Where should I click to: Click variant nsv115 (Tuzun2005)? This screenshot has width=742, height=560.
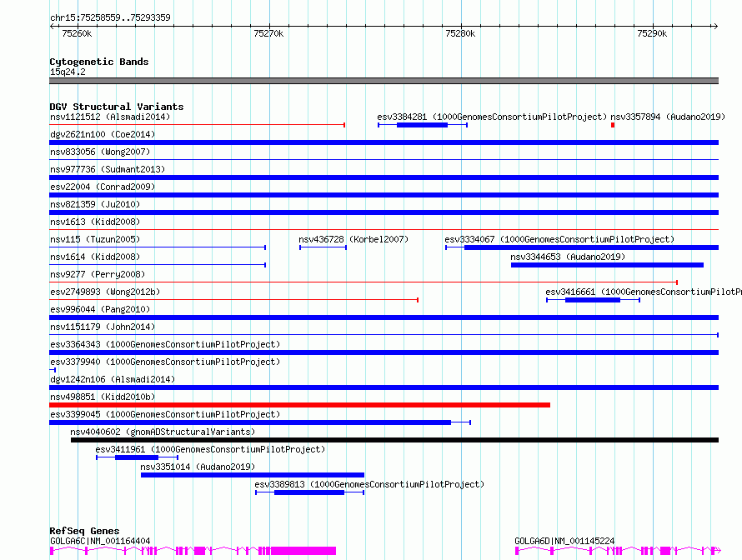click(95, 239)
